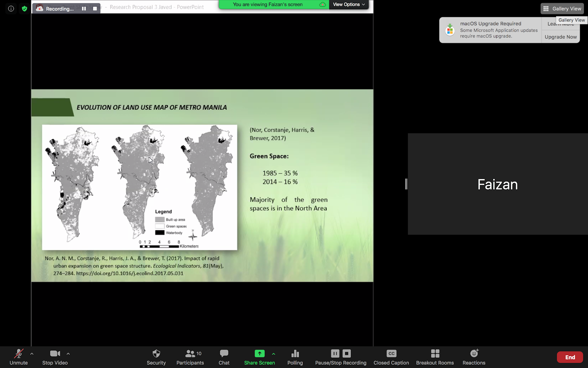Click the Unmute microphone icon
The image size is (588, 368).
(18, 354)
